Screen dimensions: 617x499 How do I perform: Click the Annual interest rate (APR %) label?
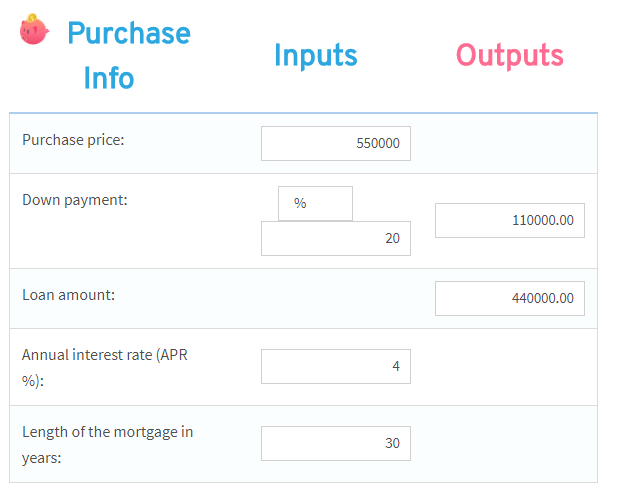105,368
